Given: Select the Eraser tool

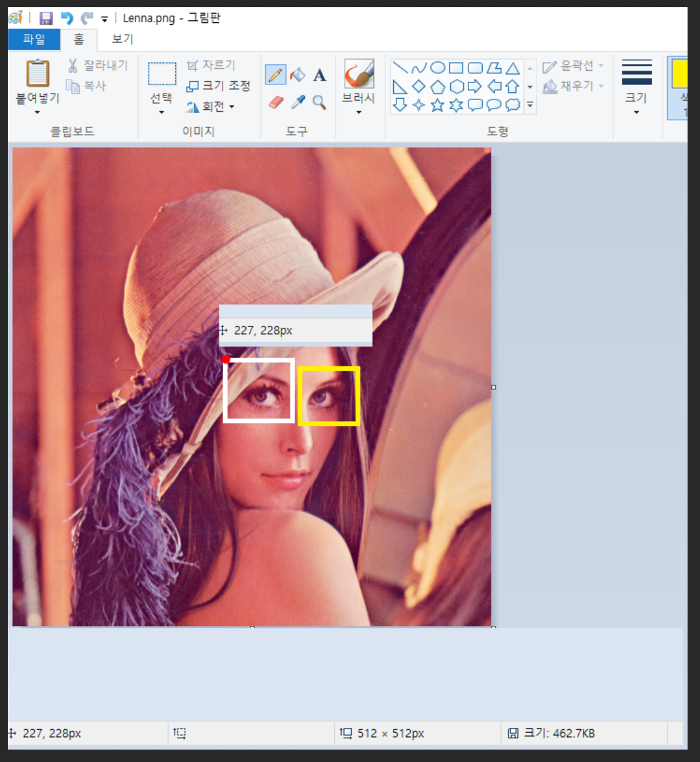Looking at the screenshot, I should (x=275, y=103).
